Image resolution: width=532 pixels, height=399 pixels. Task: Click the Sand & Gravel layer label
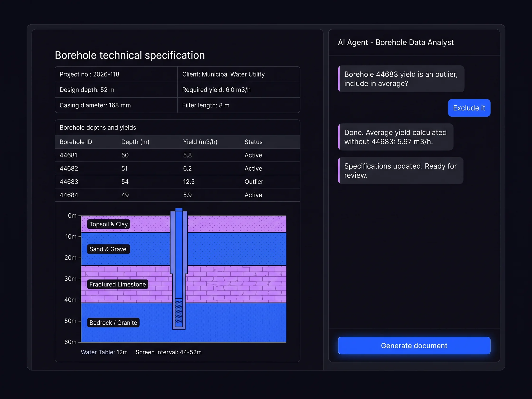coord(109,249)
